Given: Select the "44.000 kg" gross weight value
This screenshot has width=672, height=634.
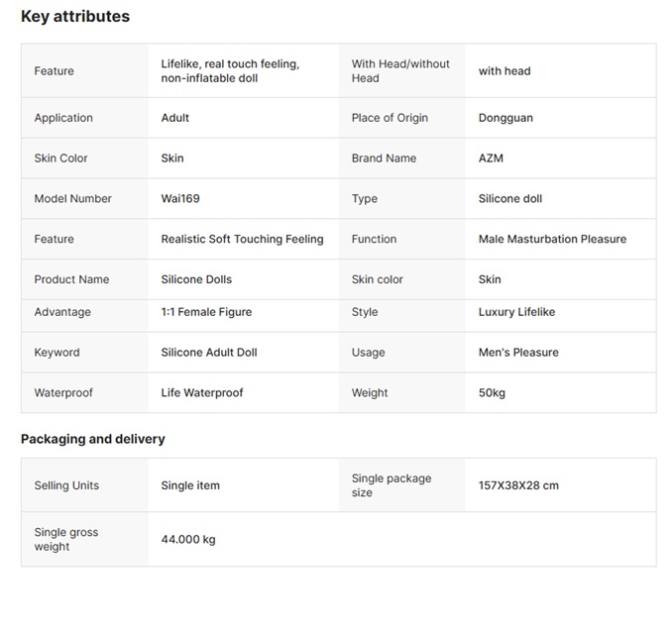Looking at the screenshot, I should click(188, 540).
